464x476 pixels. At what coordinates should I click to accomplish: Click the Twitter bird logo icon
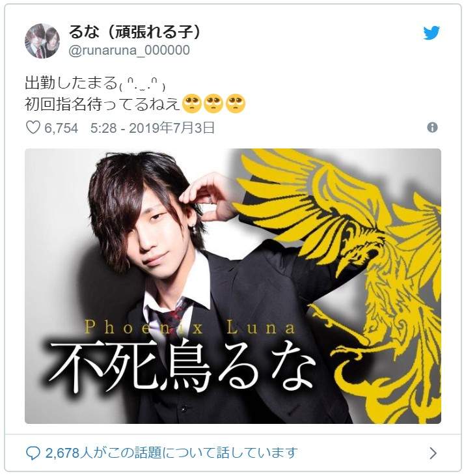(431, 33)
